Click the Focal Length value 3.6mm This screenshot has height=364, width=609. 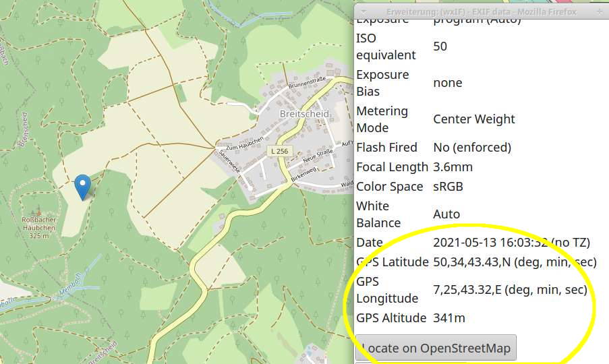[x=453, y=166]
